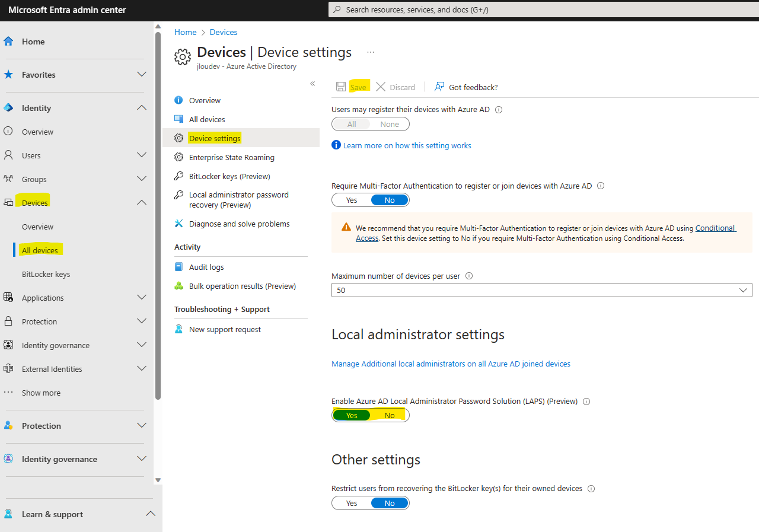Image resolution: width=759 pixels, height=532 pixels.
Task: Click the Identity diamond icon
Action: tap(8, 108)
